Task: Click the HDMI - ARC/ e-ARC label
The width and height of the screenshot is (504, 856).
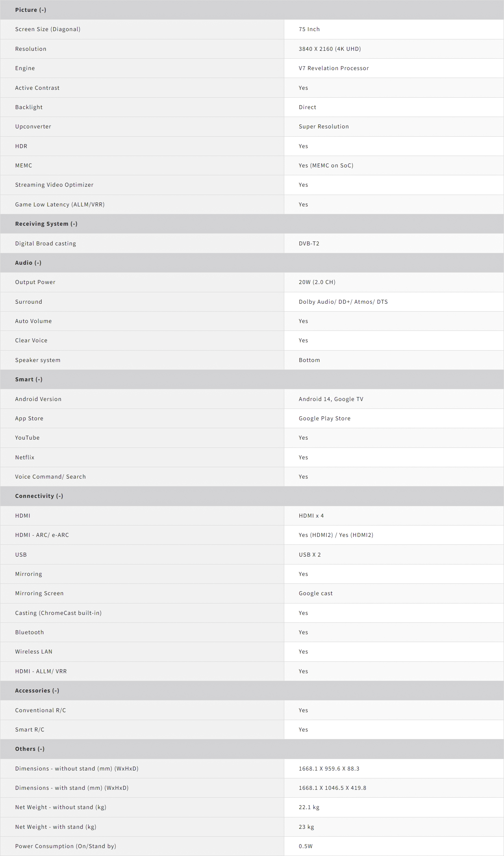Action: tap(42, 535)
